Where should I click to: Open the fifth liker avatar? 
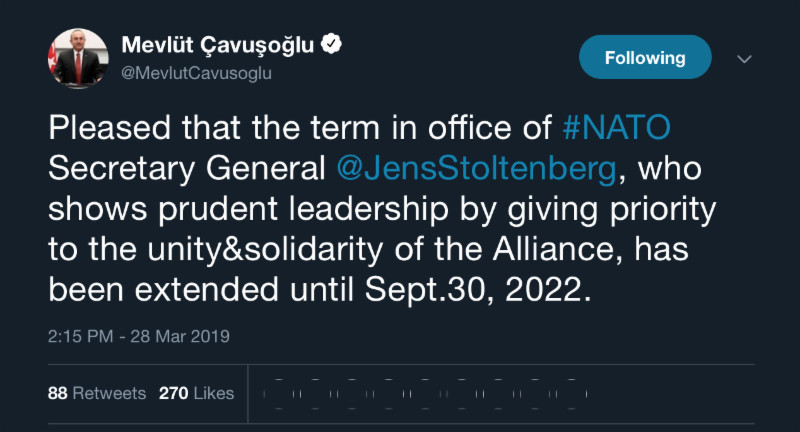click(424, 393)
